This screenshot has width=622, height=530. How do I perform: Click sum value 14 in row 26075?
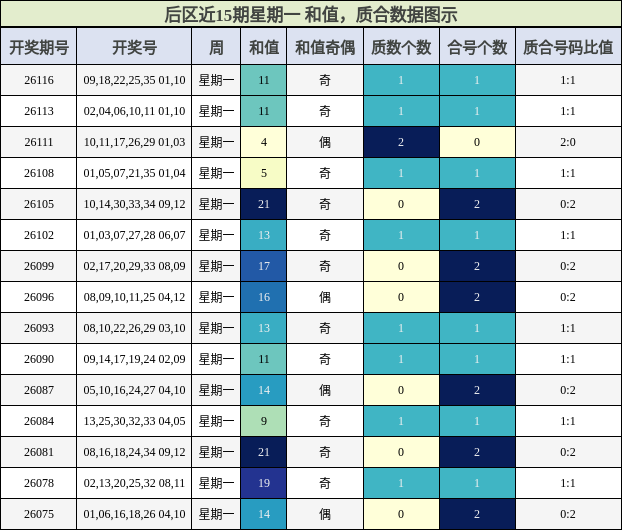point(264,514)
